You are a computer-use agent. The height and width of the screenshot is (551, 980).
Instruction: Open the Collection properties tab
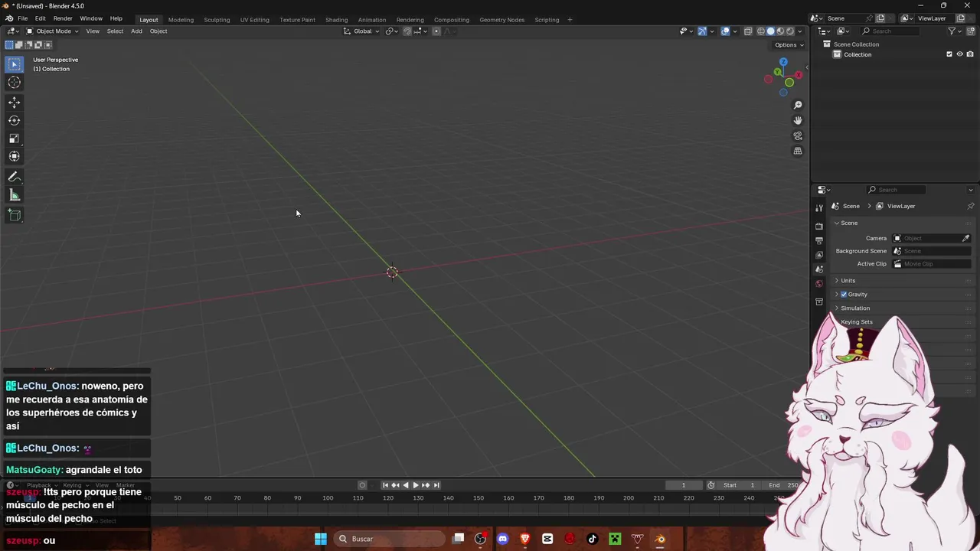point(819,302)
